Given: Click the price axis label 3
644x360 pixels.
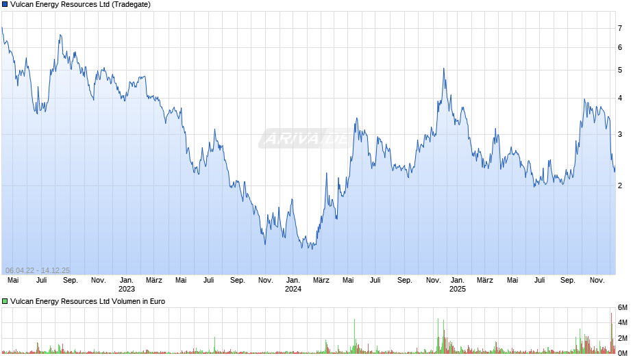Looking at the screenshot, I should click(x=620, y=135).
